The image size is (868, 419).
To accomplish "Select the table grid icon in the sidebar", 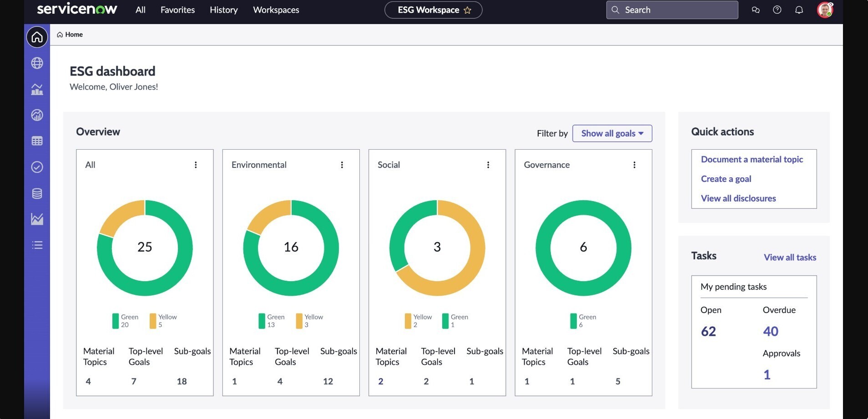I will pos(37,141).
